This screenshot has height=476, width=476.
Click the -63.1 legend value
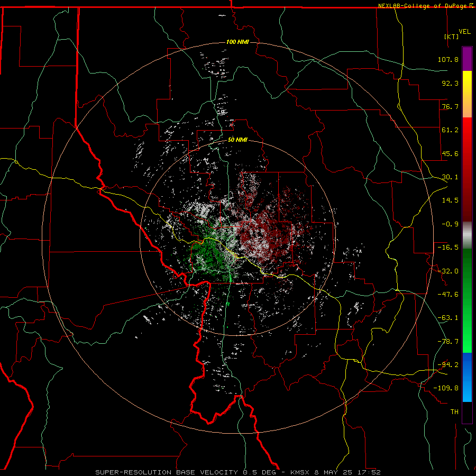[x=448, y=318]
